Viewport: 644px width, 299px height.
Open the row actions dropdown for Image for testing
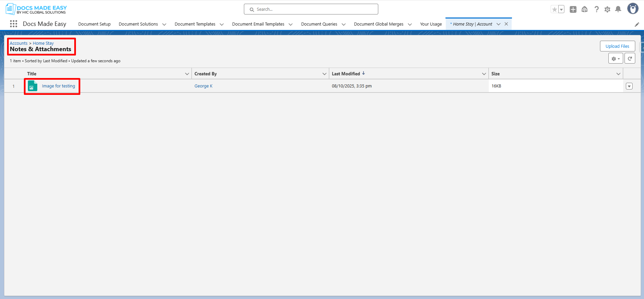click(629, 86)
